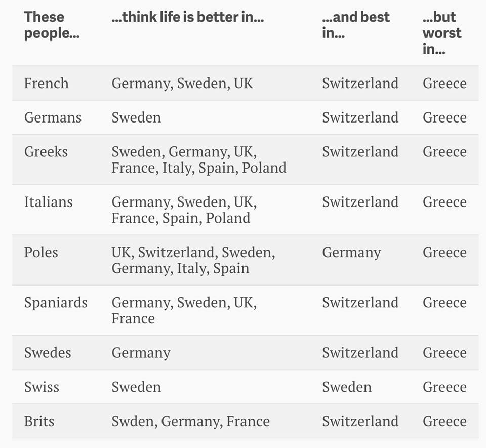Select the 'Italians' row label
Image resolution: width=486 pixels, height=448 pixels.
pos(48,202)
